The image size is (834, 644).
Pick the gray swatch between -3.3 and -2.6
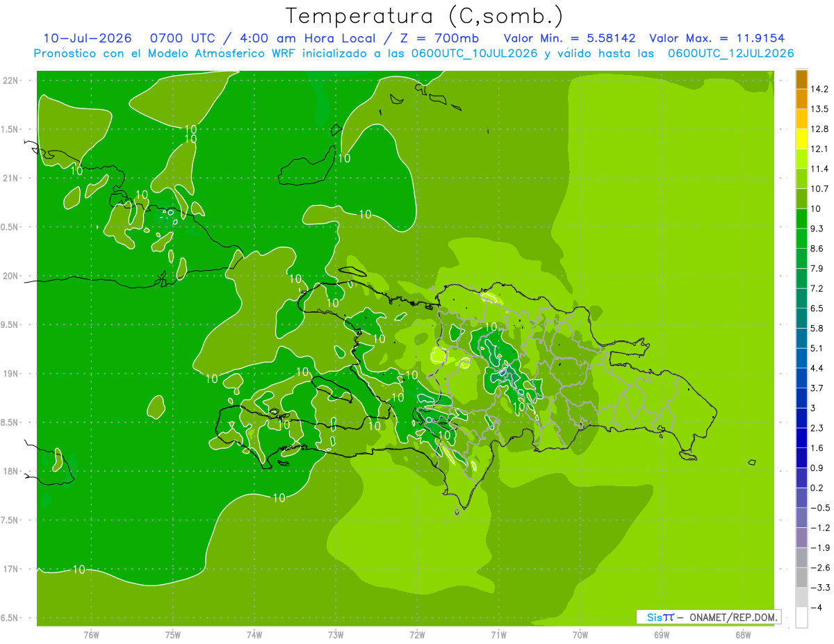click(801, 578)
